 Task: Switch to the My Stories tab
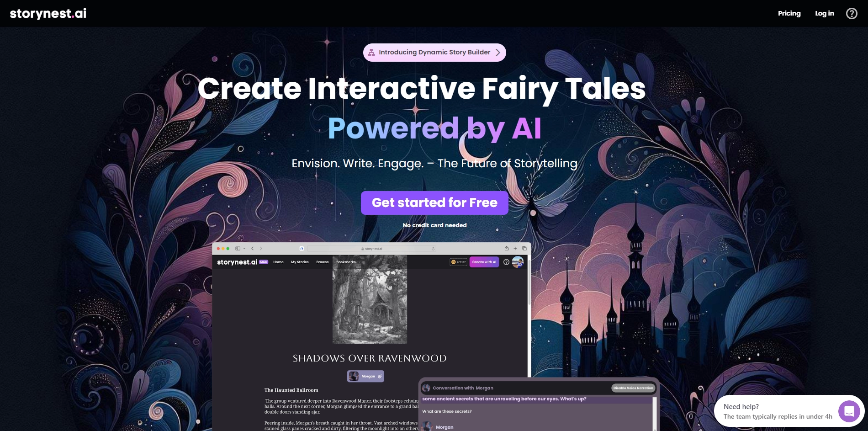pos(300,262)
